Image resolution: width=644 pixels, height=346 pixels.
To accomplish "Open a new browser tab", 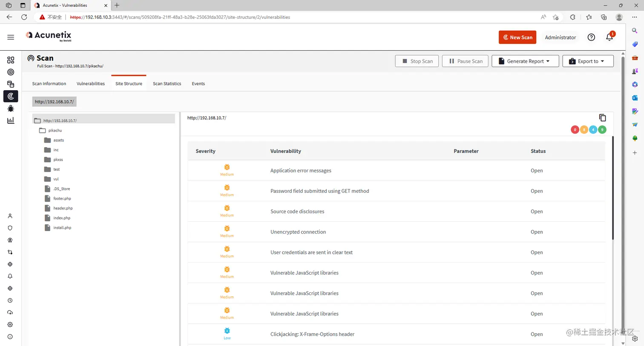I will click(x=117, y=6).
